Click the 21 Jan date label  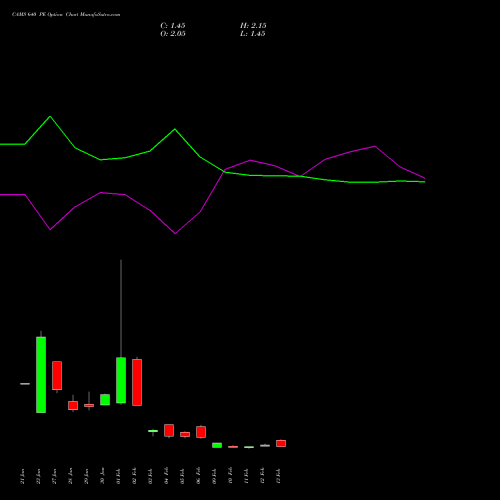22,476
